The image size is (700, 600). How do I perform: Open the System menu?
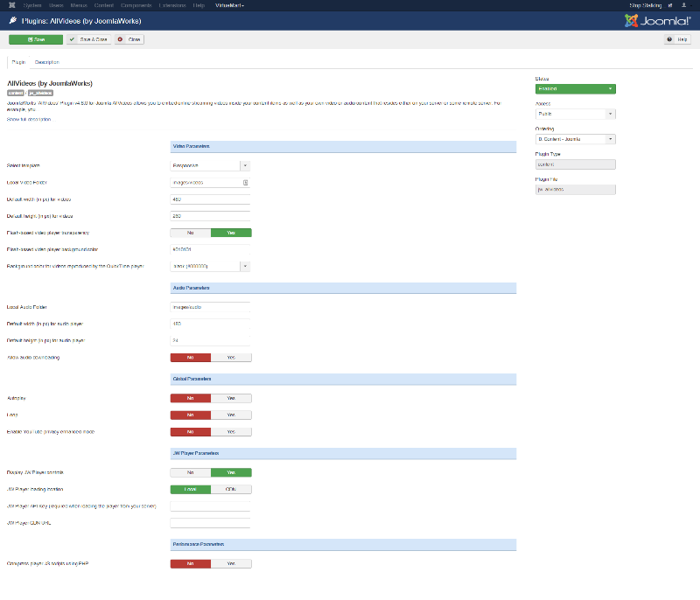pos(32,5)
